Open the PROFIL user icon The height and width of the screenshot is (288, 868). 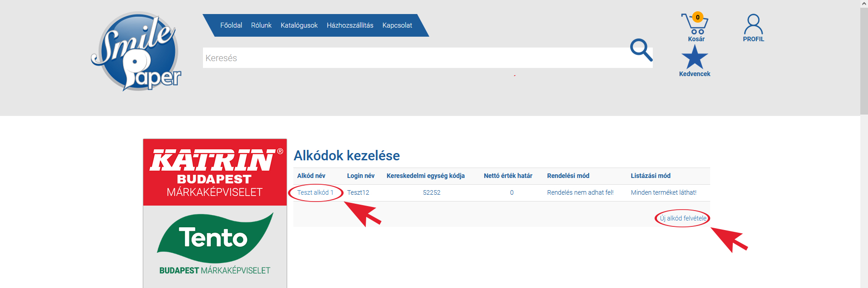[753, 28]
